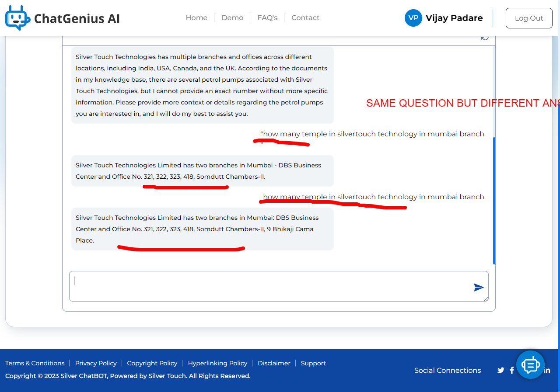
Task: Open the Twitter social link
Action: point(501,370)
